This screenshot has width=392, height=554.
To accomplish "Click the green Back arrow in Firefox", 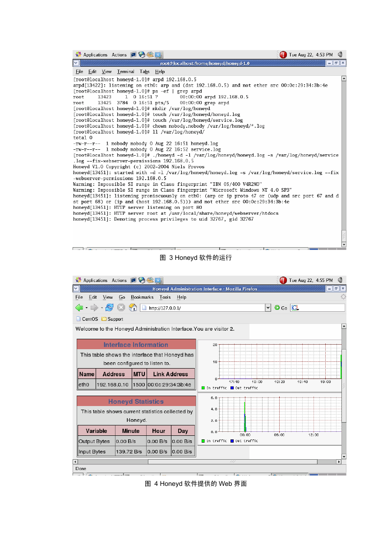I will pos(79,308).
